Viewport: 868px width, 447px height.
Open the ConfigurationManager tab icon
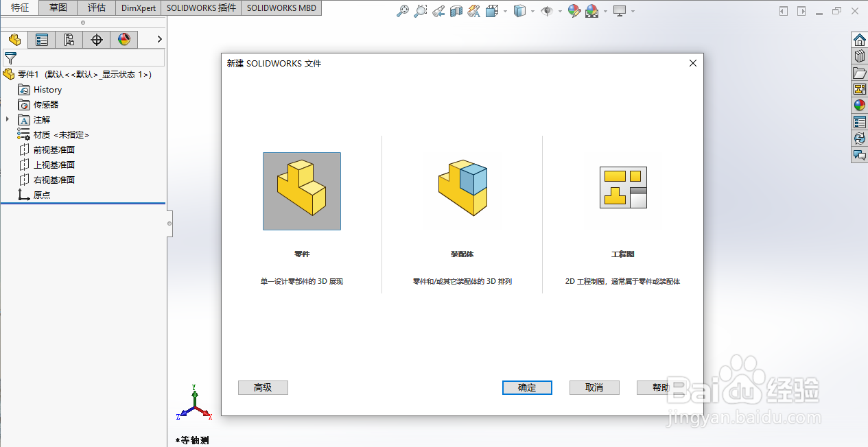coord(69,40)
